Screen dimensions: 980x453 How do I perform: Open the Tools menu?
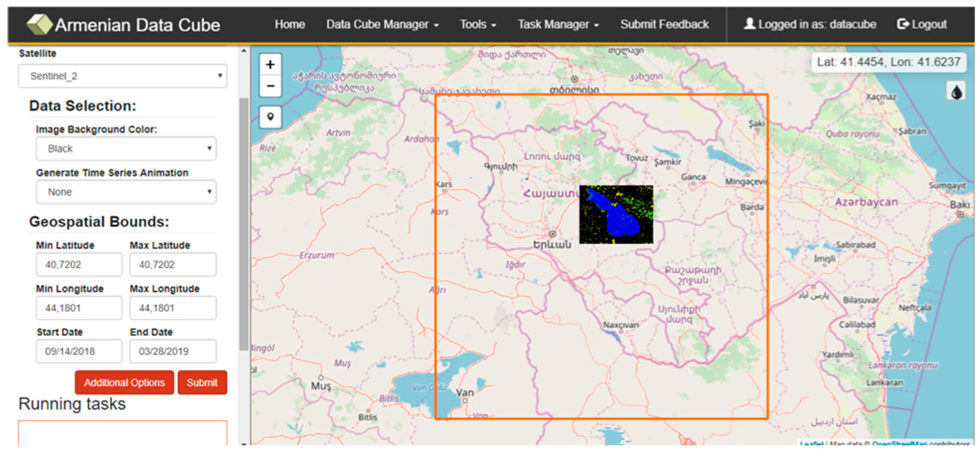[478, 24]
